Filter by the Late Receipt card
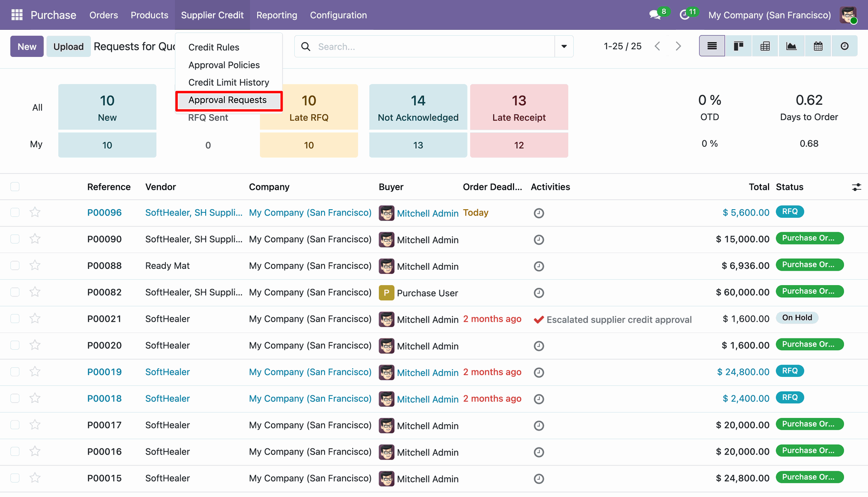868x497 pixels. tap(519, 107)
